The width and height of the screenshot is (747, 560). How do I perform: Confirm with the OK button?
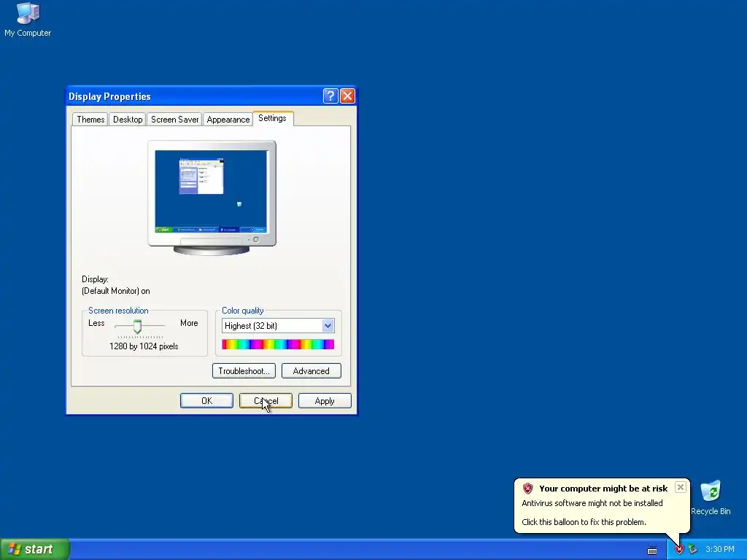pos(206,401)
